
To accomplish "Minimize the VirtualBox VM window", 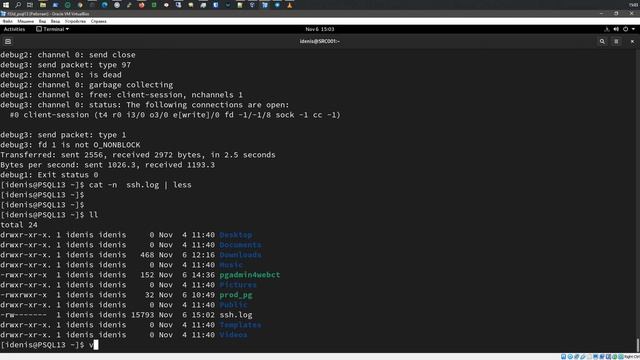I will coord(601,13).
